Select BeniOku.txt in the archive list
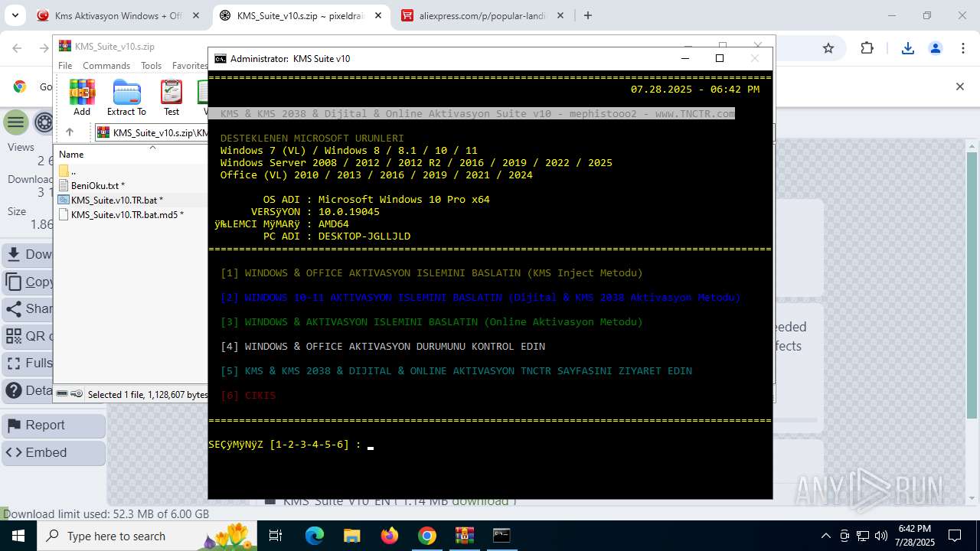Screen dimensions: 980x551 pos(97,185)
